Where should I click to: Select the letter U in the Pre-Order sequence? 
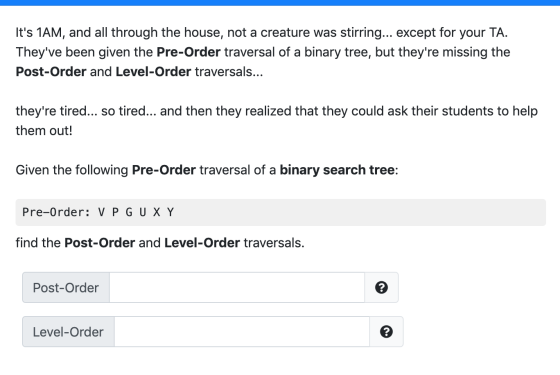[x=143, y=212]
